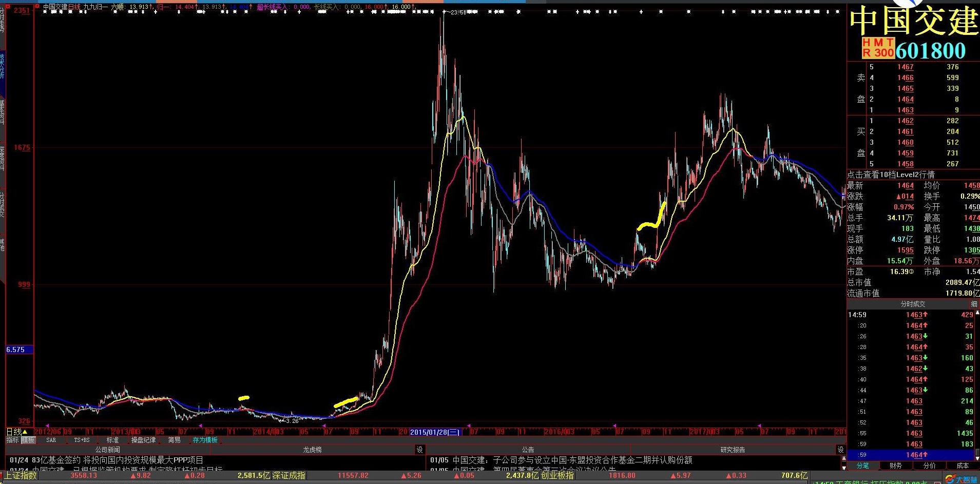Open the 研究报告 panel header
The width and height of the screenshot is (980, 484).
(x=733, y=450)
